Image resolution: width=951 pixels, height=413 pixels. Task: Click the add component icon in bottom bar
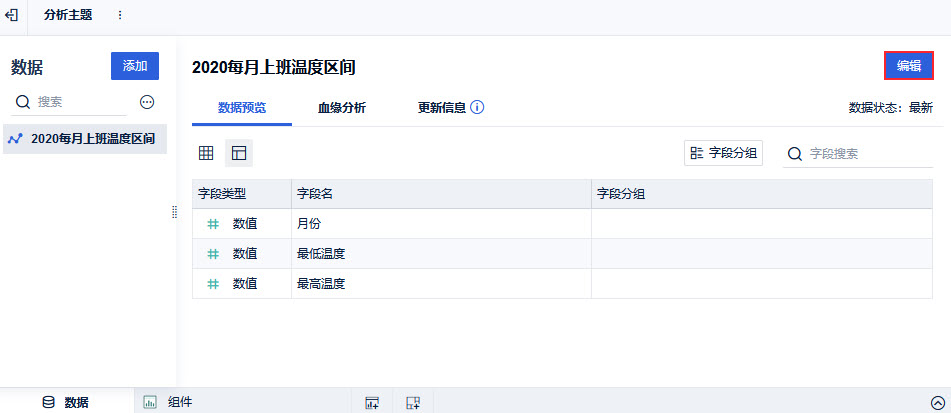click(x=372, y=402)
